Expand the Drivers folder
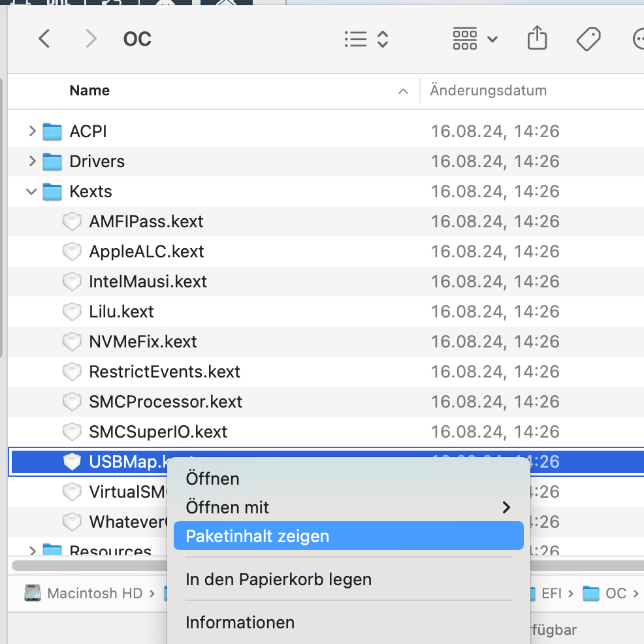This screenshot has height=644, width=644. [32, 161]
